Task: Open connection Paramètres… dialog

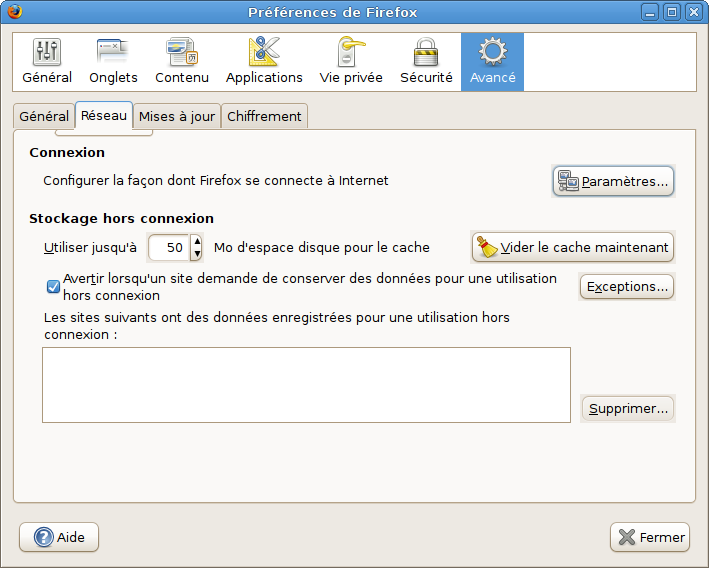Action: point(613,181)
